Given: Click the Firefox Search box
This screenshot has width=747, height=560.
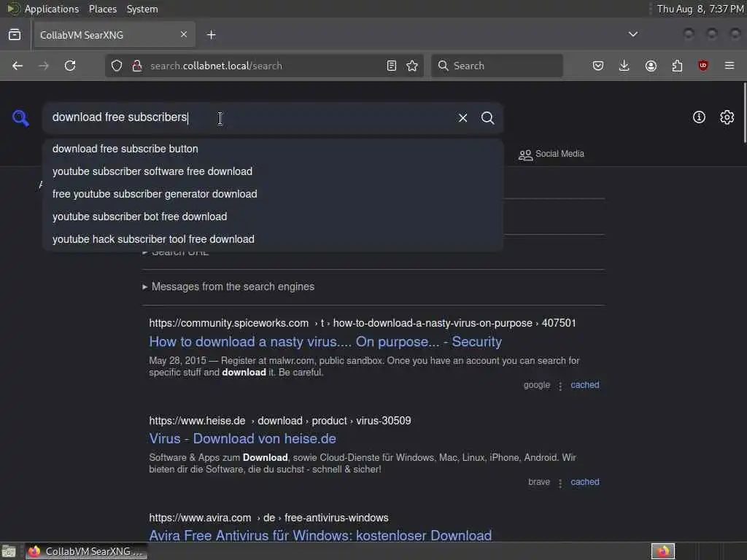Looking at the screenshot, I should [497, 66].
